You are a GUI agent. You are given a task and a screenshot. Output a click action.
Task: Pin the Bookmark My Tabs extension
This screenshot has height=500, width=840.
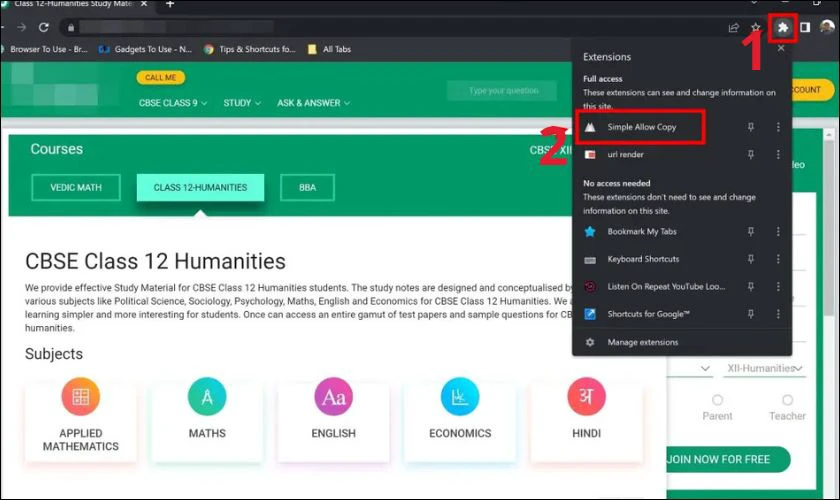click(x=751, y=232)
